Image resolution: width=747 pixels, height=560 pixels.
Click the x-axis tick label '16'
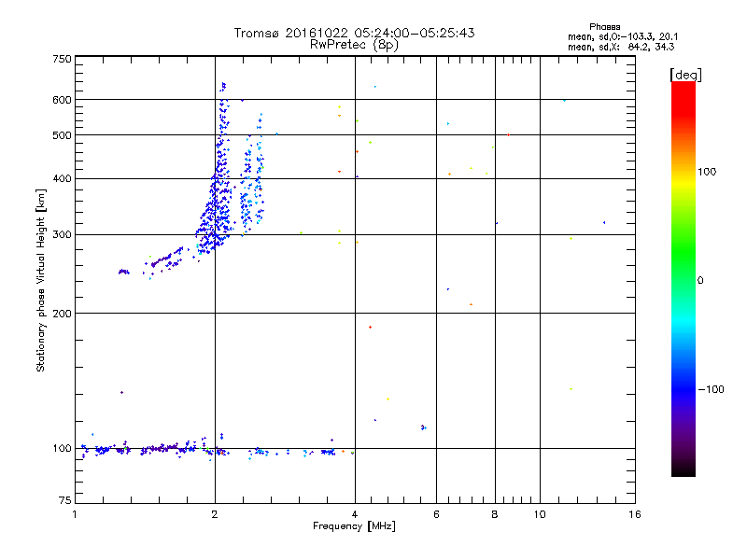(635, 514)
